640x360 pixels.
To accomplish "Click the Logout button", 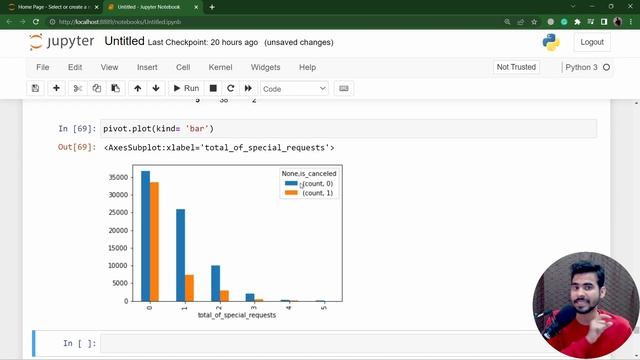I will pyautogui.click(x=592, y=42).
